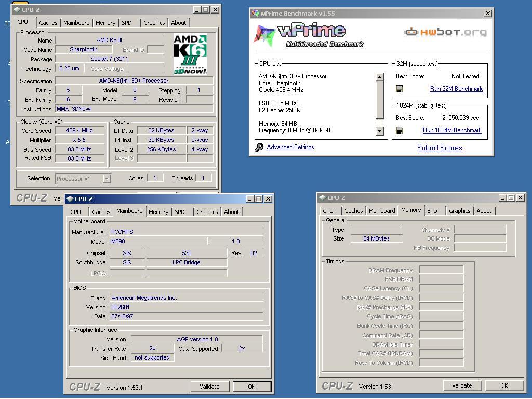Click CPU-Z Mainboard window title bar icon
This screenshot has height=399, width=532.
(x=70, y=199)
